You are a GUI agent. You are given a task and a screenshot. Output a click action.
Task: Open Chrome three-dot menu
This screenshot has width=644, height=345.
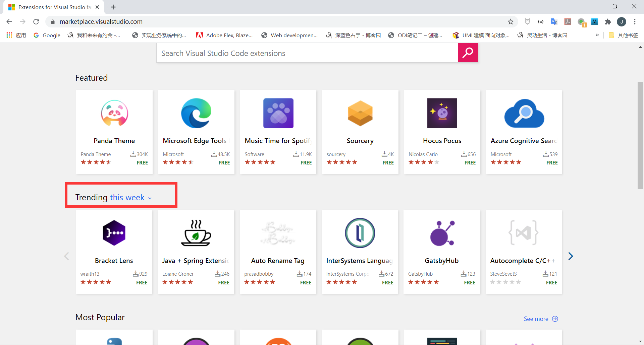[x=635, y=22]
